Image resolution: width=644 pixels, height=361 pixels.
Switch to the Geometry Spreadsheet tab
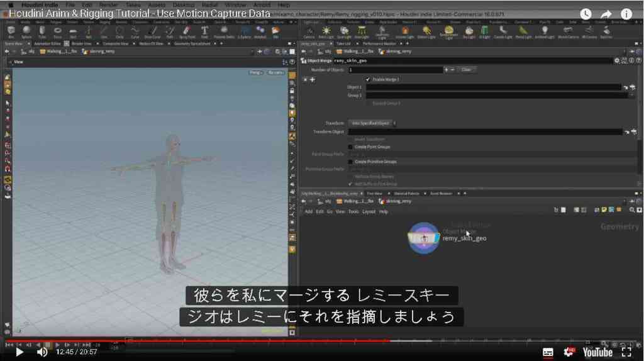pos(192,43)
